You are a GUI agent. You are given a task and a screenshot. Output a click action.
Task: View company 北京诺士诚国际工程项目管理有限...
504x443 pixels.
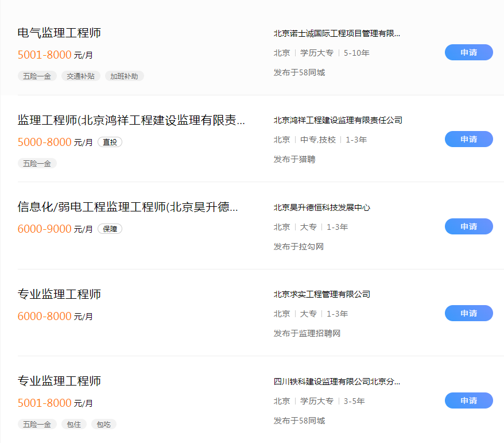point(336,33)
